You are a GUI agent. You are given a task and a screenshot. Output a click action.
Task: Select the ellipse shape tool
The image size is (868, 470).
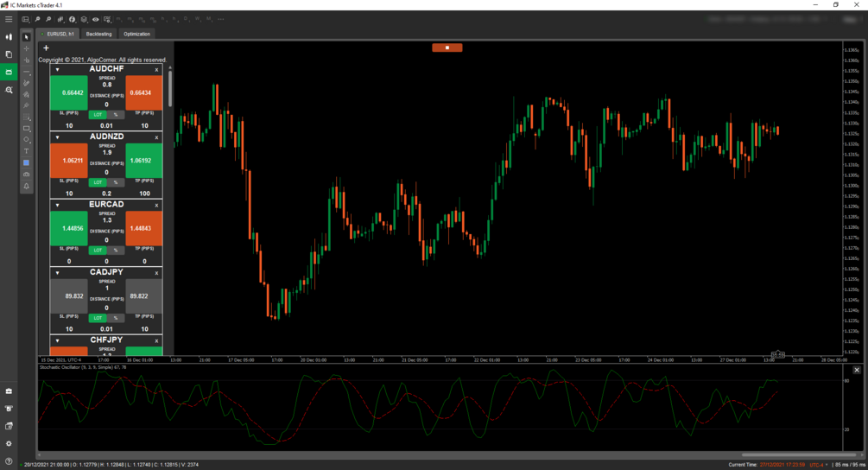click(x=26, y=139)
